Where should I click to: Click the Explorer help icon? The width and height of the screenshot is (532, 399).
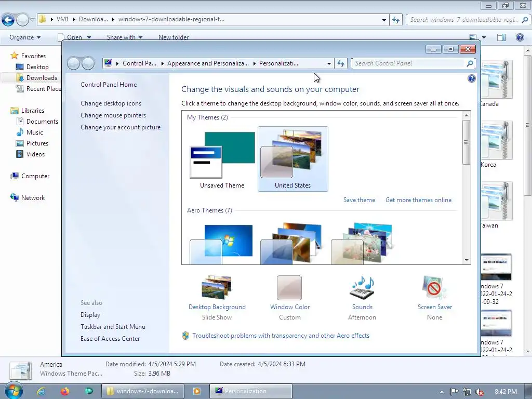tap(520, 37)
